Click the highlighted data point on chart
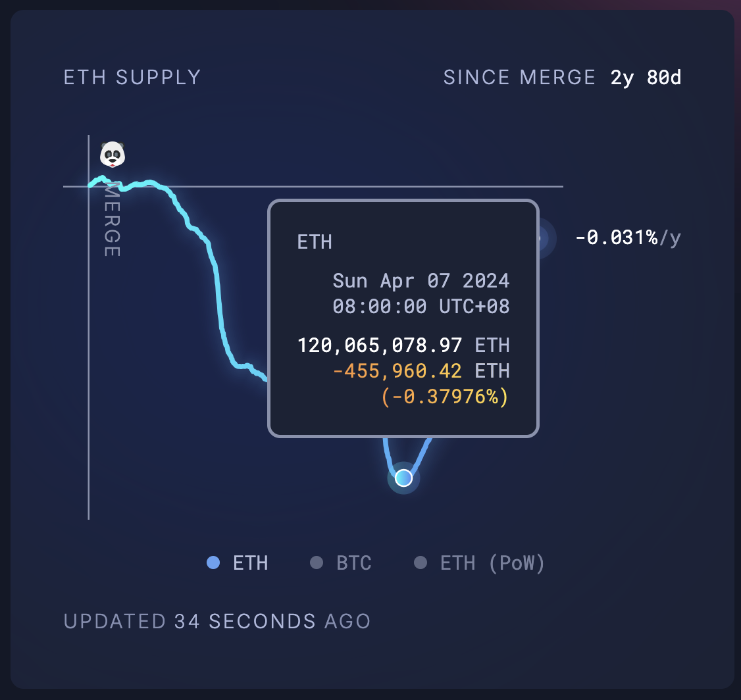Screen dimensions: 741x700 pos(403,478)
